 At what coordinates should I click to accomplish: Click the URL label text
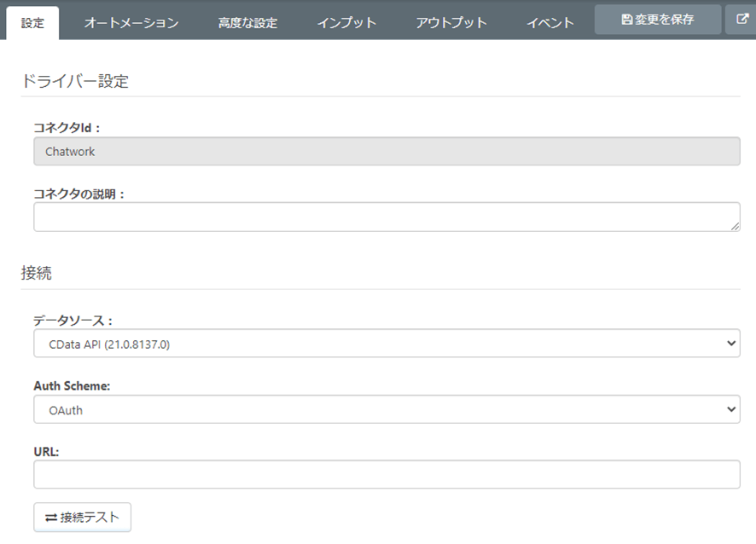coord(46,451)
